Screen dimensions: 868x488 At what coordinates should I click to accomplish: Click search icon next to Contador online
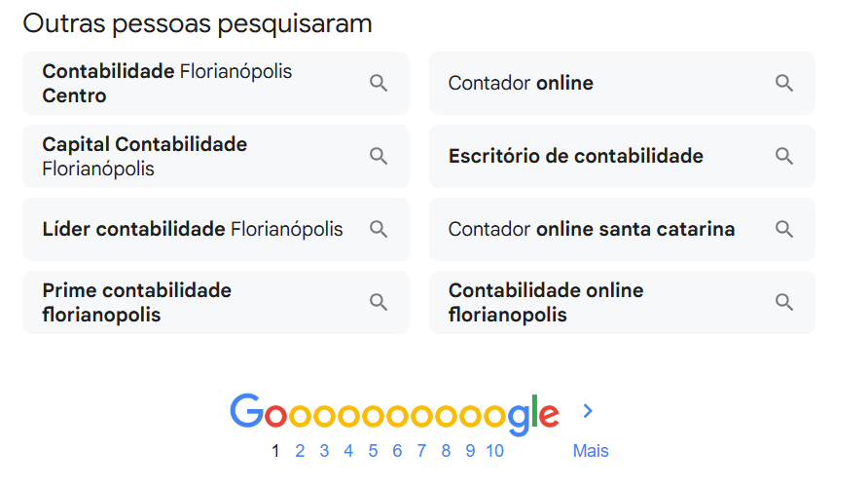(784, 84)
